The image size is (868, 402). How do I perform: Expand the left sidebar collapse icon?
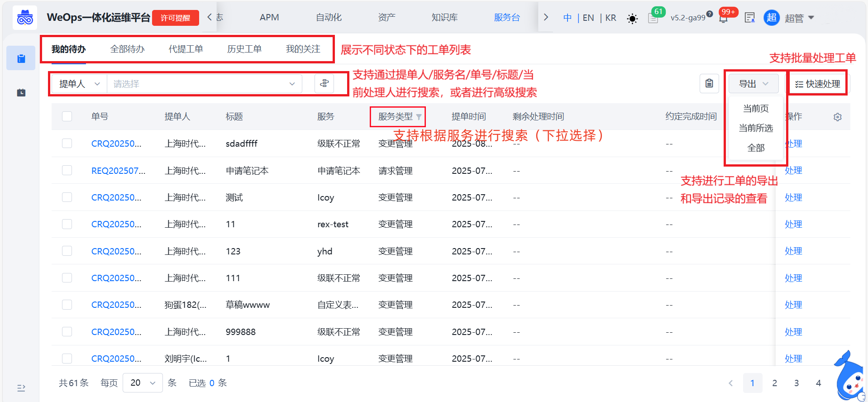(21, 388)
